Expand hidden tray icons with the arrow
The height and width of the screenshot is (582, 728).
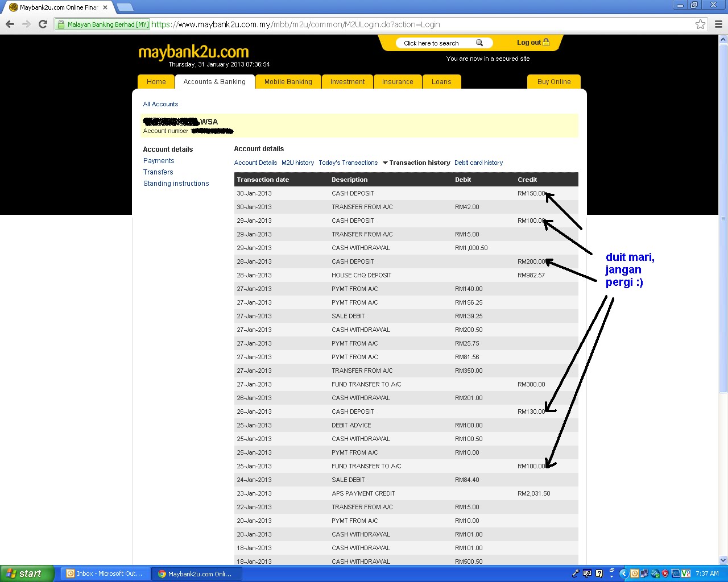(x=623, y=573)
